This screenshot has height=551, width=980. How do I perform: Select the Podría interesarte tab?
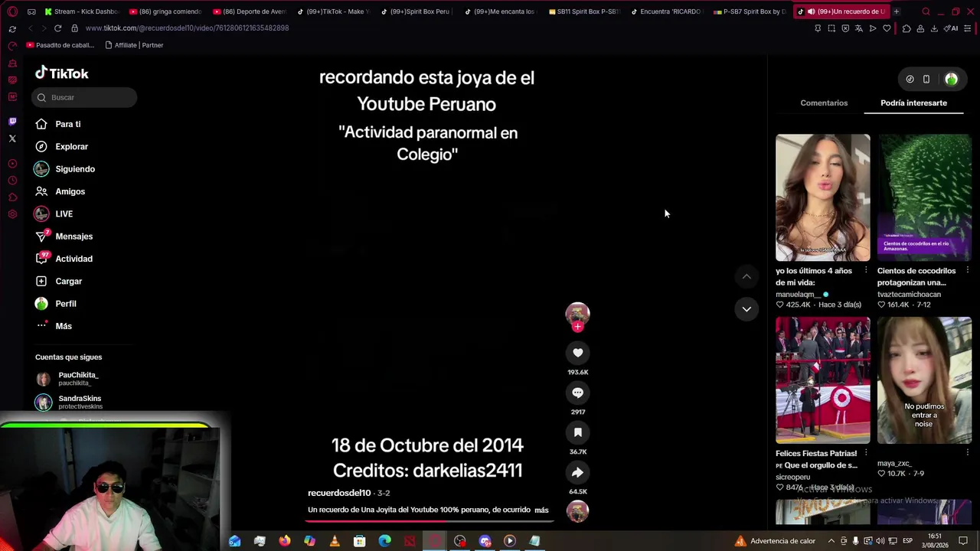click(x=913, y=103)
